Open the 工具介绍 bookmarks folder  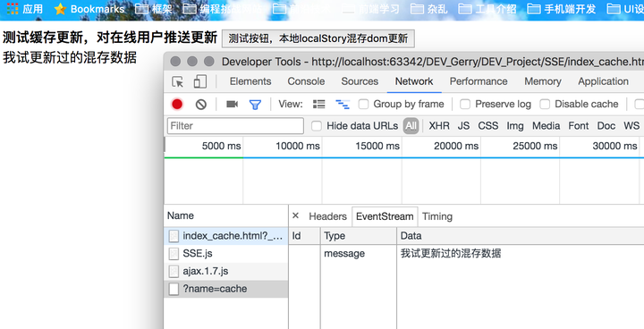pos(487,9)
